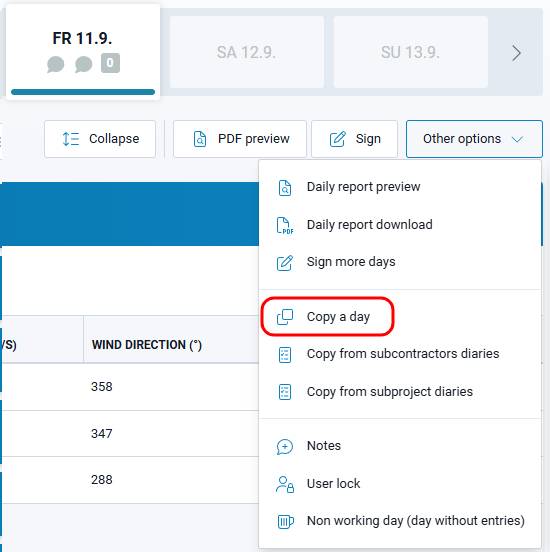
Task: Click the mug icon for Non working day
Action: tap(286, 521)
